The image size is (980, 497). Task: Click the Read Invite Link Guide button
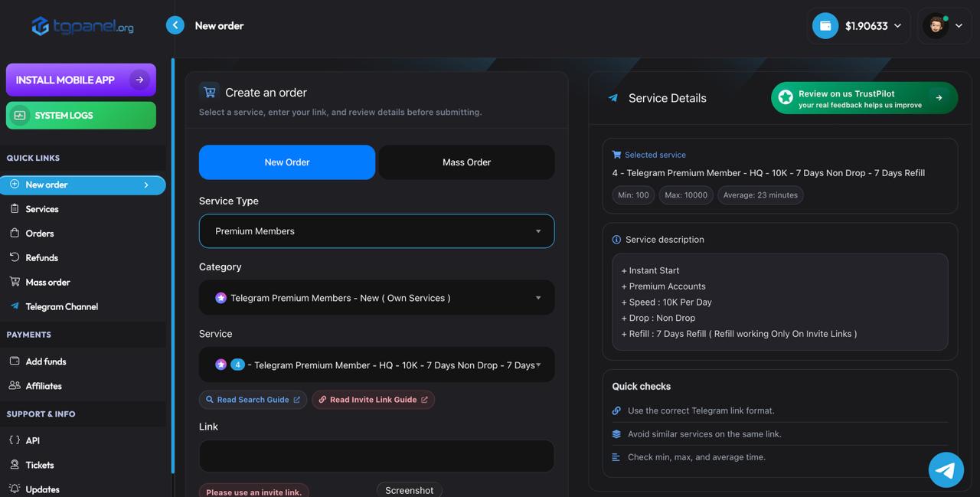click(x=373, y=400)
